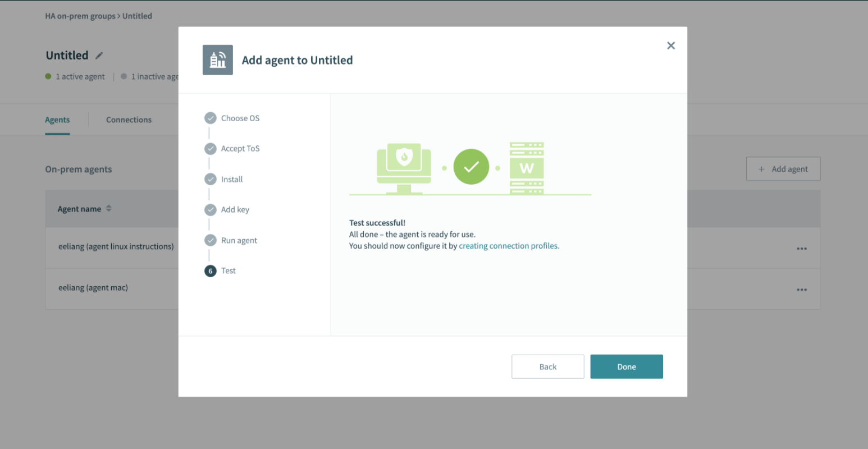The width and height of the screenshot is (868, 449).
Task: Click the Accept ToS step checkmark
Action: 211,149
